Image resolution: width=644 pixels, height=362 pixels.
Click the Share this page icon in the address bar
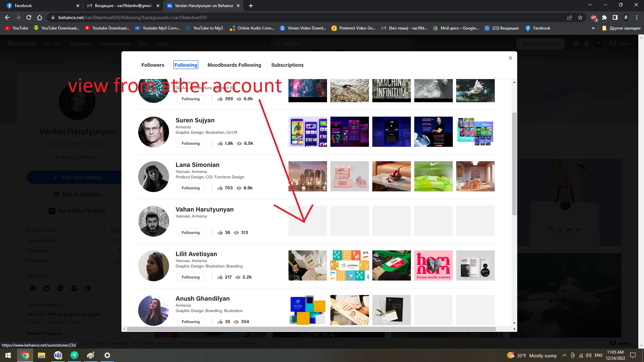[570, 17]
